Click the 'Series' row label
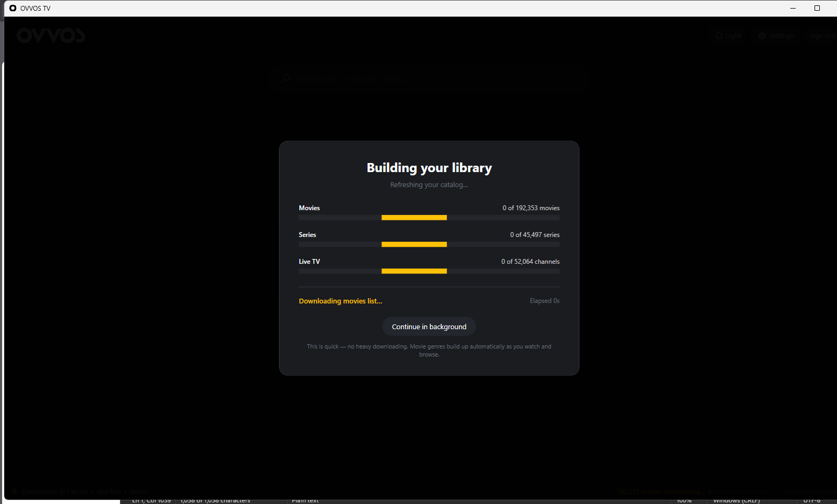Screen dimensions: 837x504 [x=307, y=235]
